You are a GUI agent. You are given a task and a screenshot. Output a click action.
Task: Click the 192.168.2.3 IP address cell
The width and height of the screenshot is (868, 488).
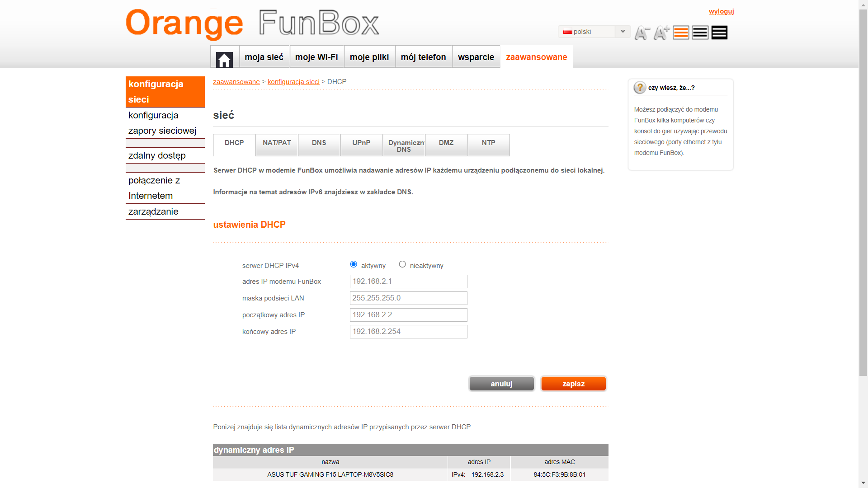tap(479, 474)
